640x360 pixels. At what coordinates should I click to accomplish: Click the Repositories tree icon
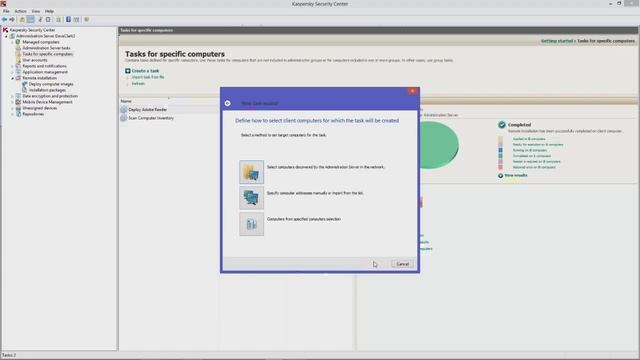tap(18, 114)
